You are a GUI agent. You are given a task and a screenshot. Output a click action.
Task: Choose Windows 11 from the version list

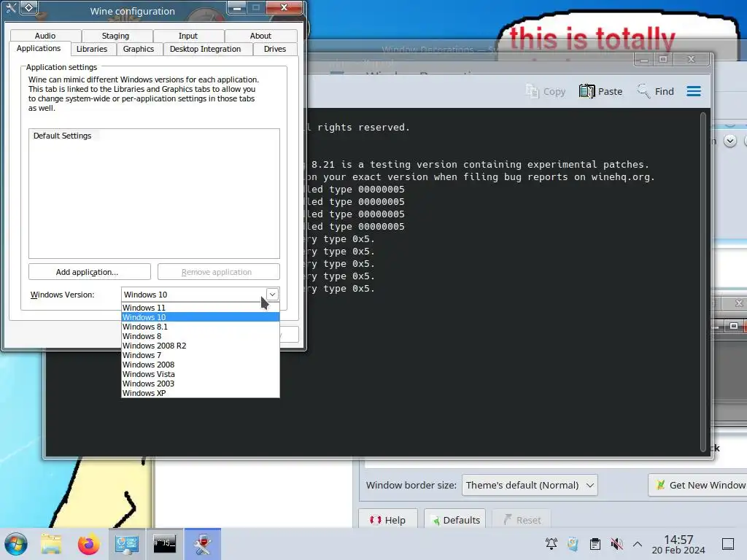pyautogui.click(x=201, y=308)
